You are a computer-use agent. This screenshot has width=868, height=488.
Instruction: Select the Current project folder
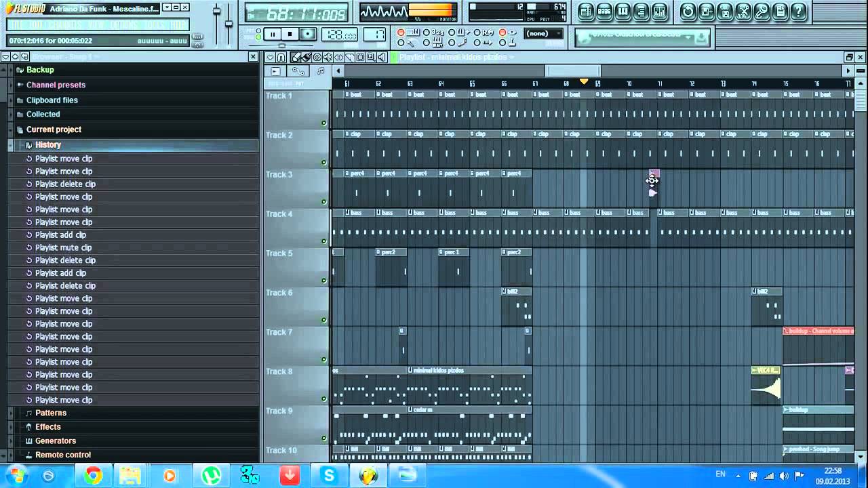[54, 129]
